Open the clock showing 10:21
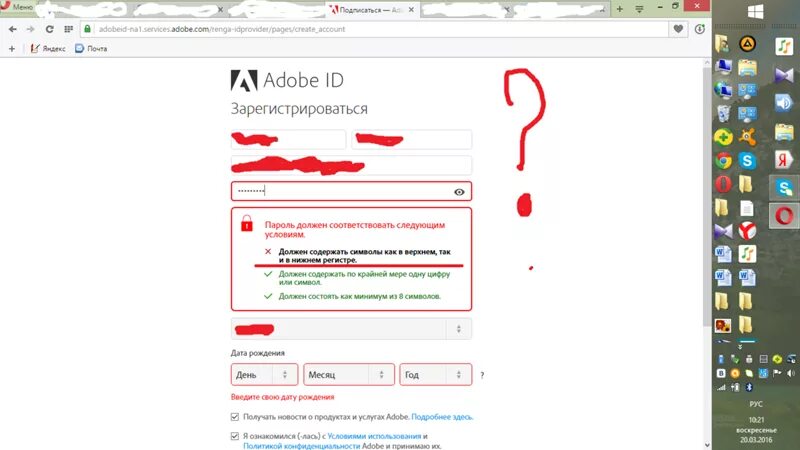The height and width of the screenshot is (450, 800). click(756, 420)
